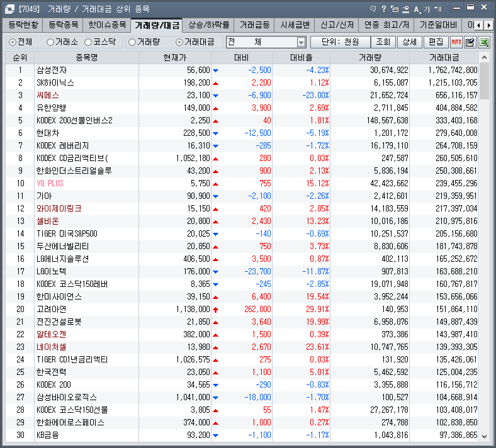Click the scrollbar up arrow
Image resolution: width=496 pixels, height=448 pixels.
click(x=484, y=57)
